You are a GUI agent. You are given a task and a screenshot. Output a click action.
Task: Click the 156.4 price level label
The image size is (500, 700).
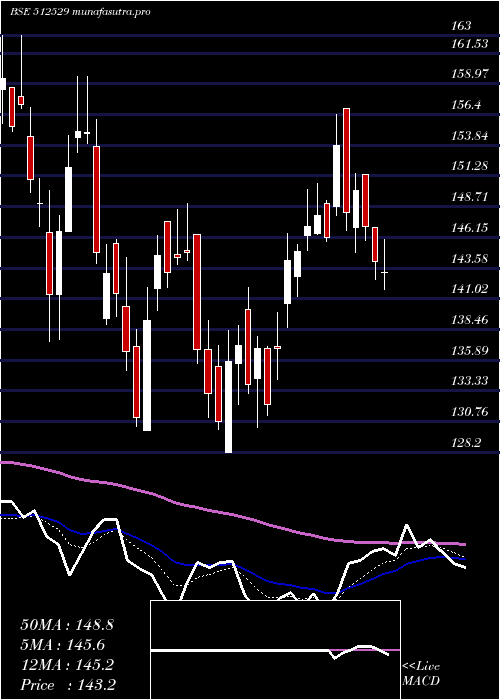click(x=466, y=105)
